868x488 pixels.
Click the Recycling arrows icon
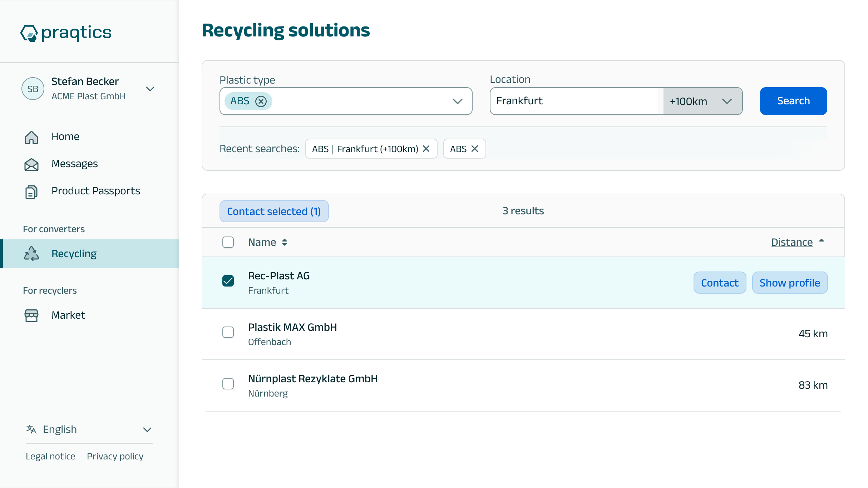click(31, 254)
